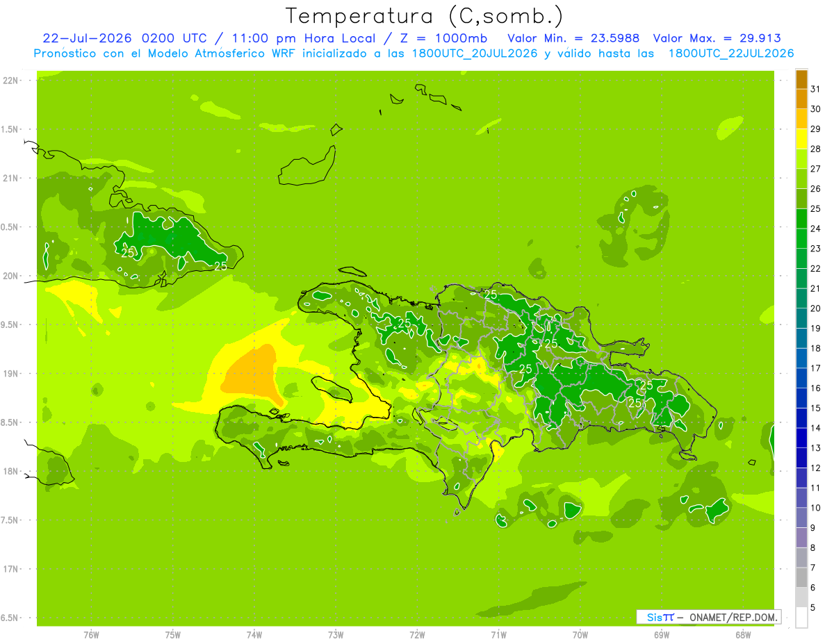Click the 68W longitude axis label
The image size is (834, 644).
pos(742,635)
